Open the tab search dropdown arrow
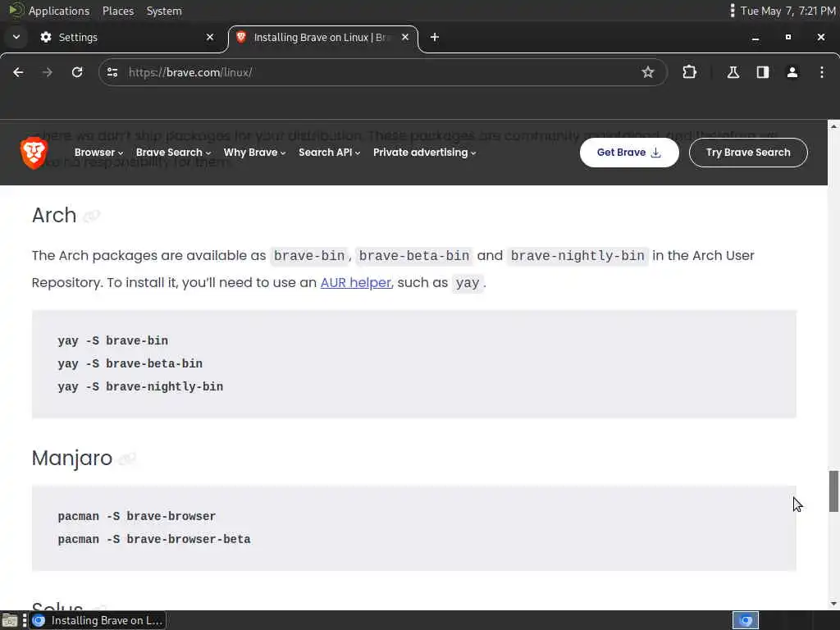This screenshot has width=840, height=630. 16,37
